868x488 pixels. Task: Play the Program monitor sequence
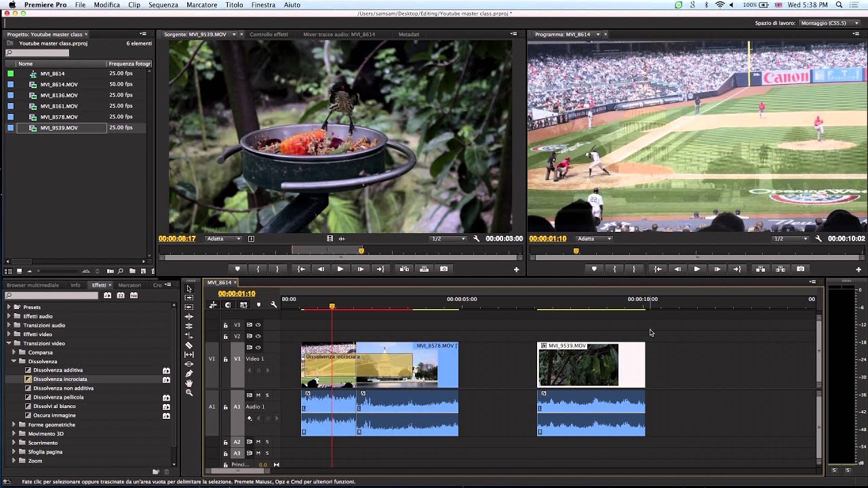pyautogui.click(x=697, y=269)
